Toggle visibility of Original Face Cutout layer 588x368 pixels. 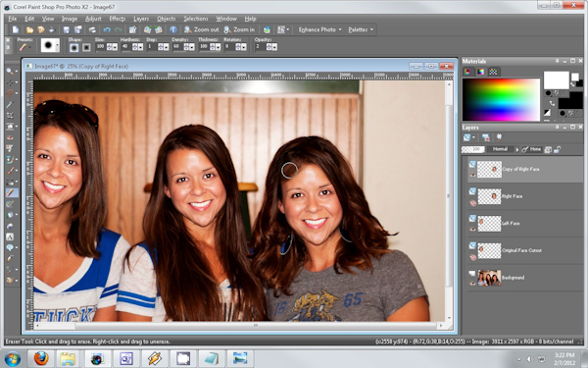(x=472, y=257)
